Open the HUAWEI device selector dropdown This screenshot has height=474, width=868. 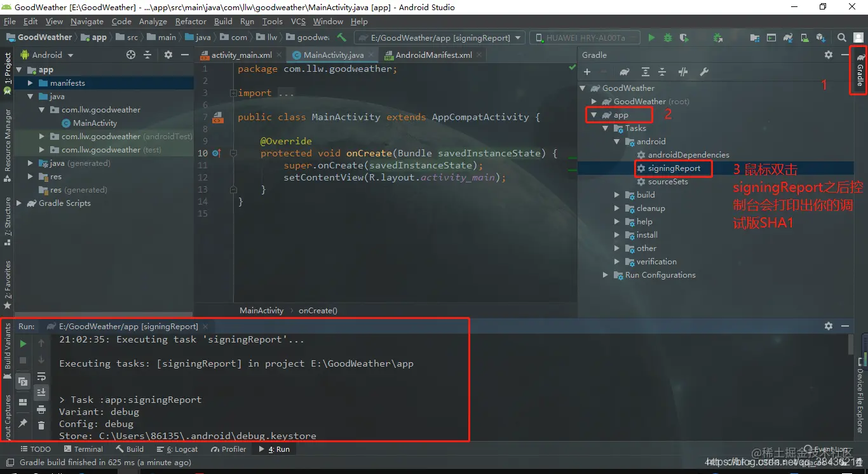(583, 37)
